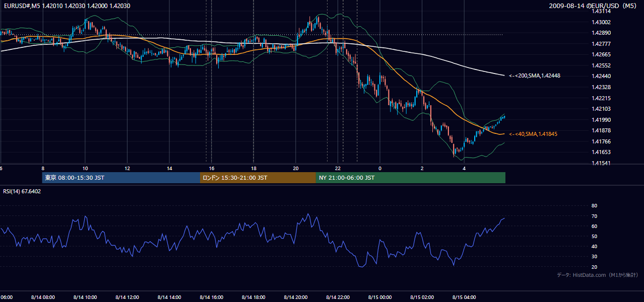The image size is (644, 302).
Task: Click the 8/15 04:00 time label
Action: pos(465,297)
